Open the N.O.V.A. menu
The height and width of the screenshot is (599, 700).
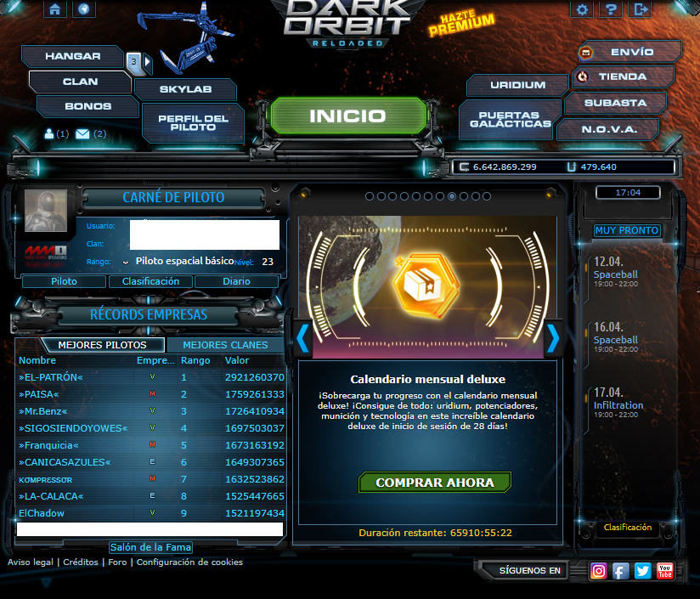[608, 129]
